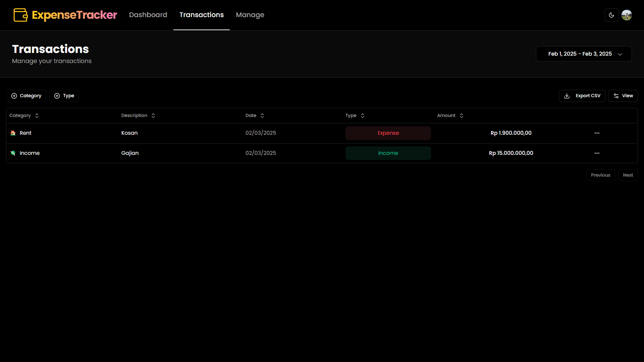Sort by the Category column header
644x362 pixels.
(x=24, y=116)
